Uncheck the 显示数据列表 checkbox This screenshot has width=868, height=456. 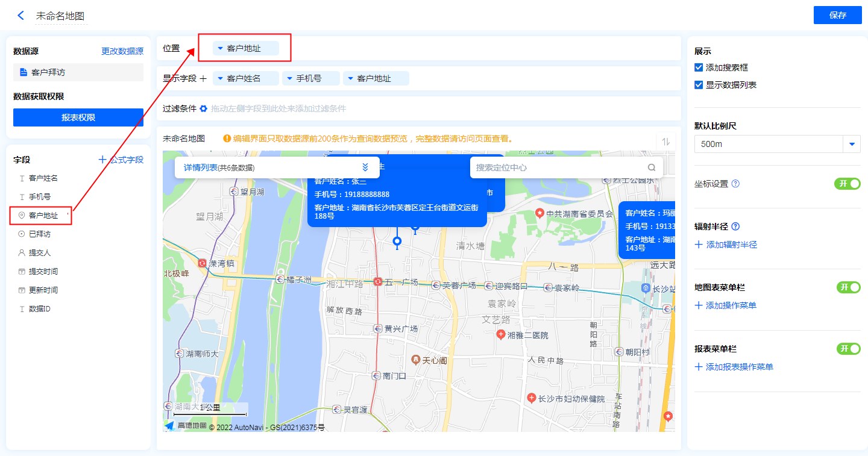(x=699, y=85)
